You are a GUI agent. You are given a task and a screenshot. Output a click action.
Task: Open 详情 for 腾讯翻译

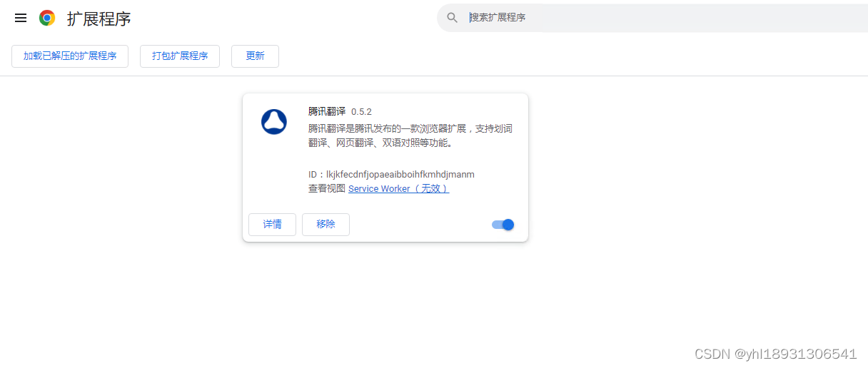tap(272, 224)
